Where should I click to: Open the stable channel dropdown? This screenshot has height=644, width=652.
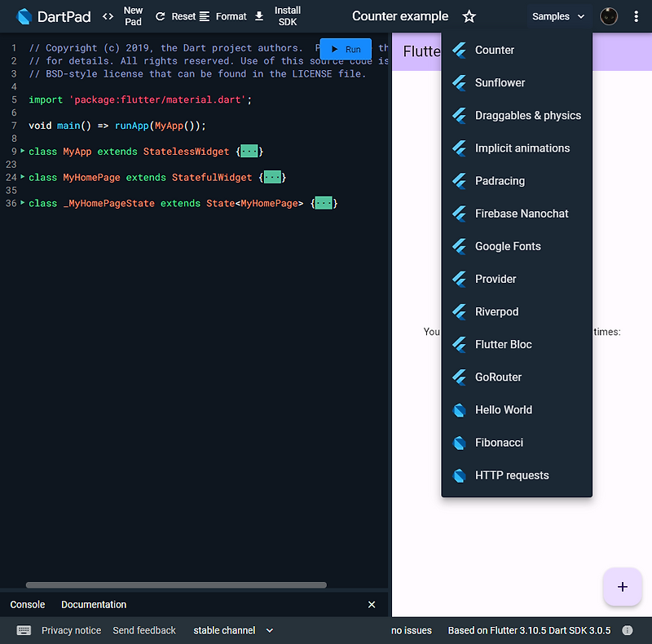pyautogui.click(x=232, y=630)
